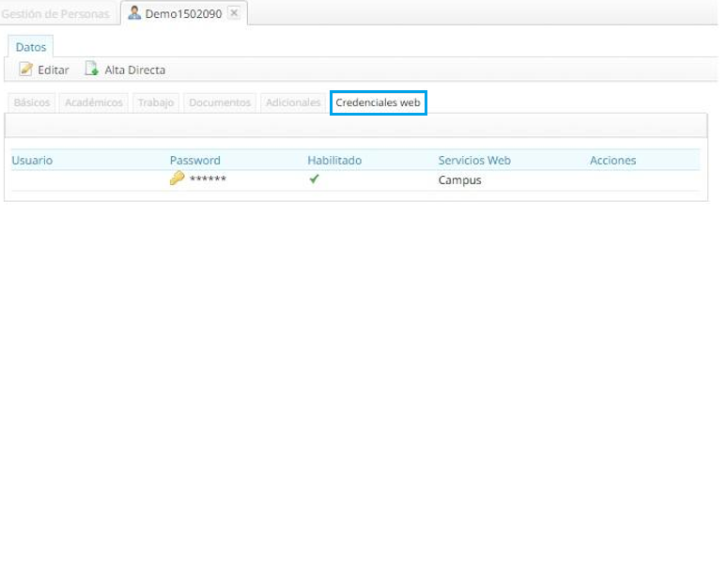Go to the Académicos tab
The image size is (728, 577).
pyautogui.click(x=94, y=102)
